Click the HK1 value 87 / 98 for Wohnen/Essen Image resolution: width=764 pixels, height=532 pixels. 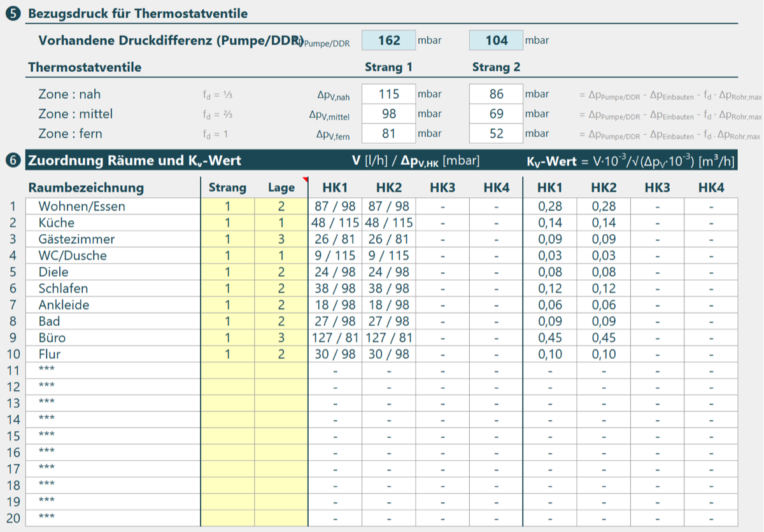pos(336,206)
